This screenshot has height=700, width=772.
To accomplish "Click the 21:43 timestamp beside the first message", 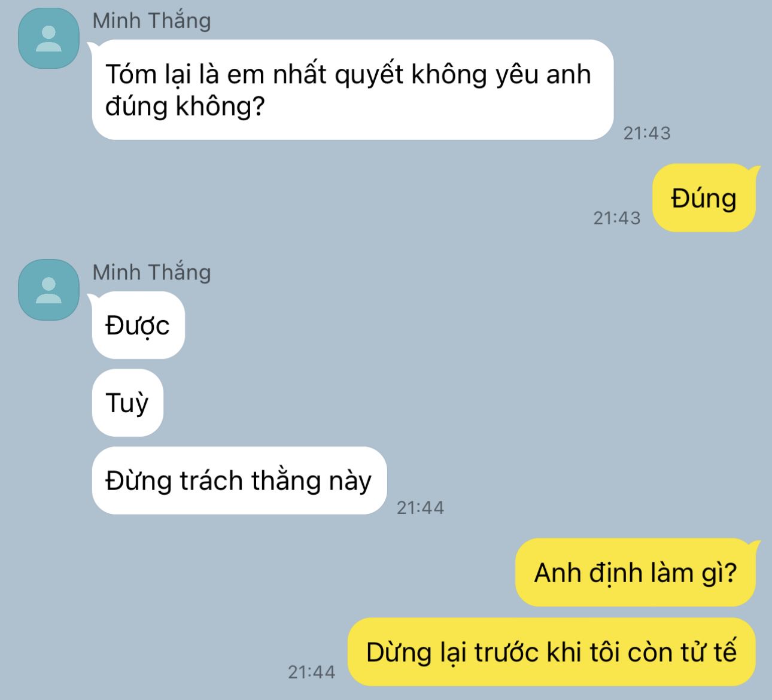I will pos(647,133).
